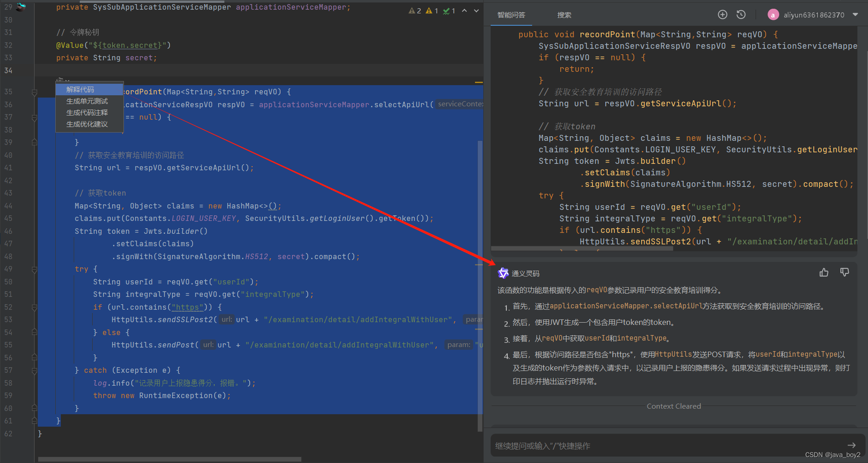
Task: Click the yellow warning count 1 indicator
Action: 432,11
